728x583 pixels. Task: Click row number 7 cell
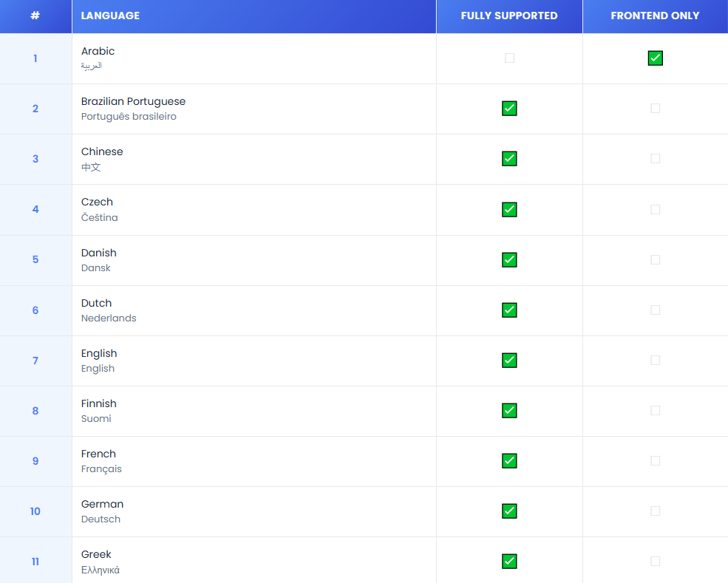(x=35, y=361)
